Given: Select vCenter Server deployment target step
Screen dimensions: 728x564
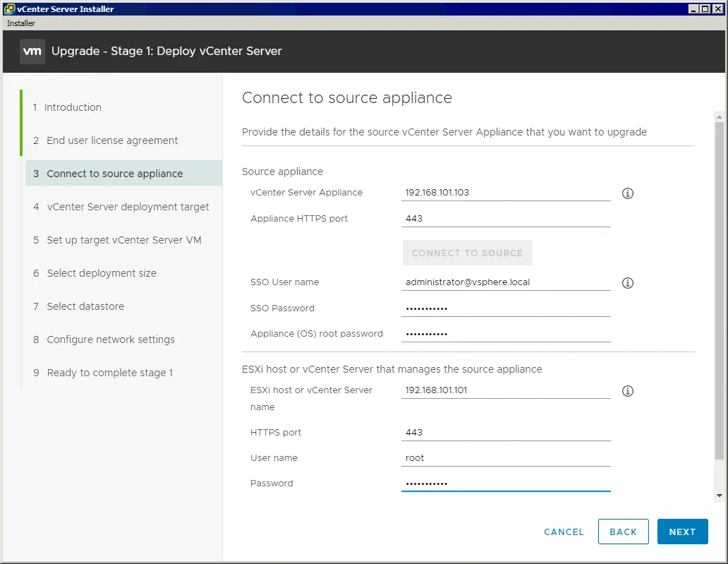Looking at the screenshot, I should 128,207.
